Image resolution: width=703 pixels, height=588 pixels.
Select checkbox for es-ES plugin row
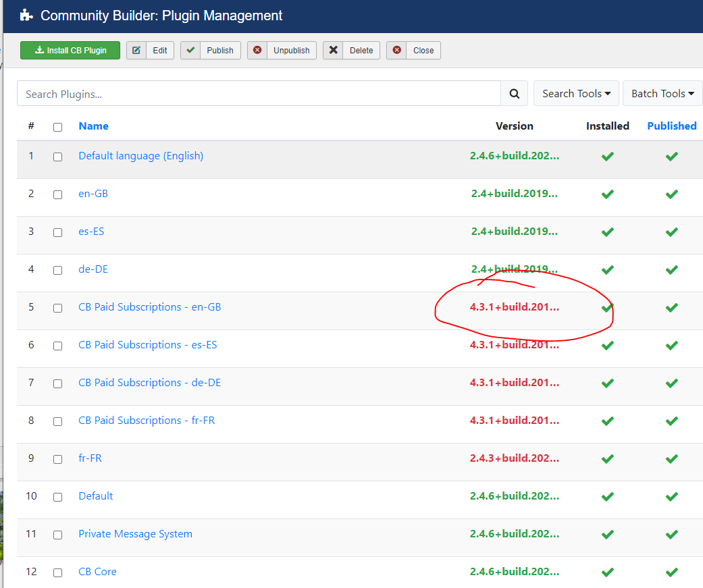pyautogui.click(x=57, y=232)
